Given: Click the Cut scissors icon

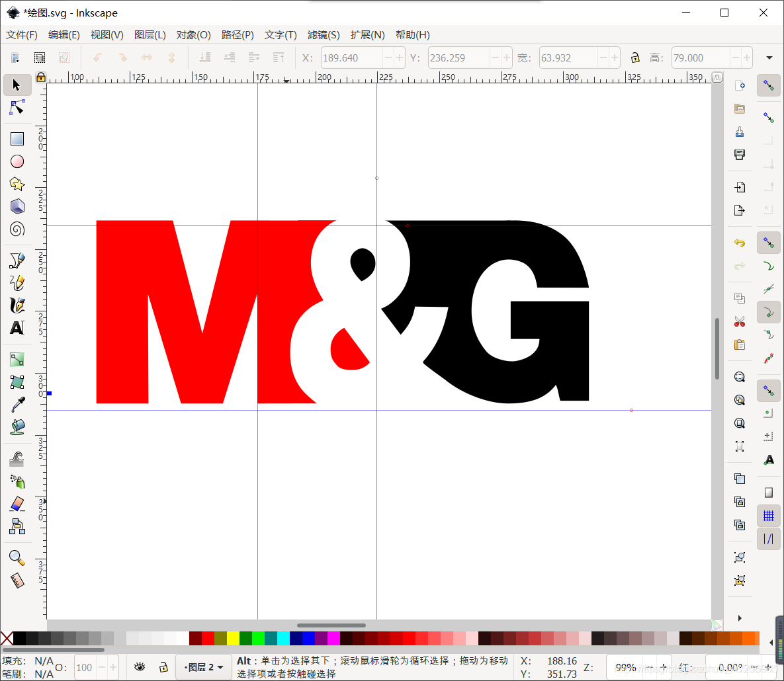Looking at the screenshot, I should (740, 321).
